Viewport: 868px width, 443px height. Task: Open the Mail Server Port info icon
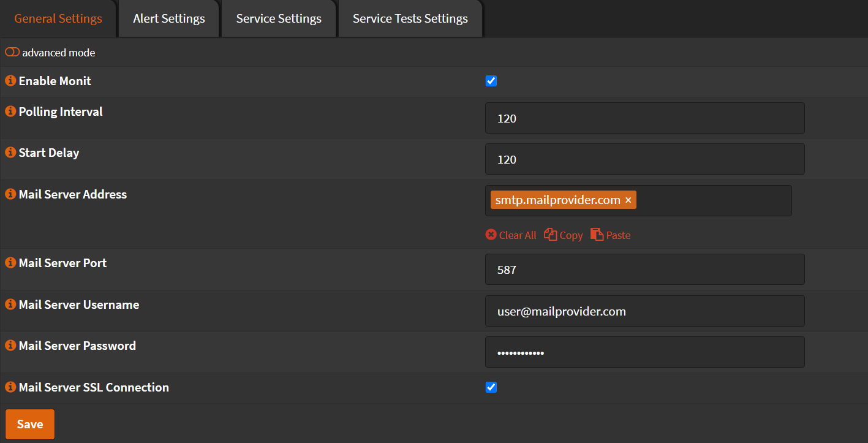click(x=10, y=263)
